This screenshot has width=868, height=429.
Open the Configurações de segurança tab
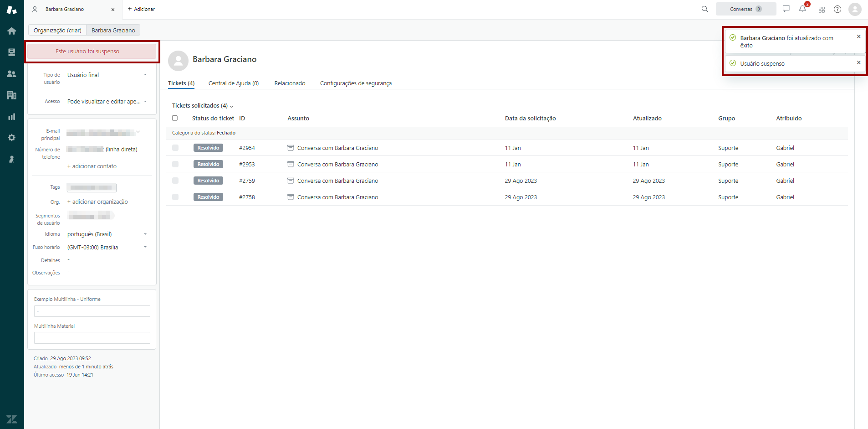pyautogui.click(x=356, y=83)
